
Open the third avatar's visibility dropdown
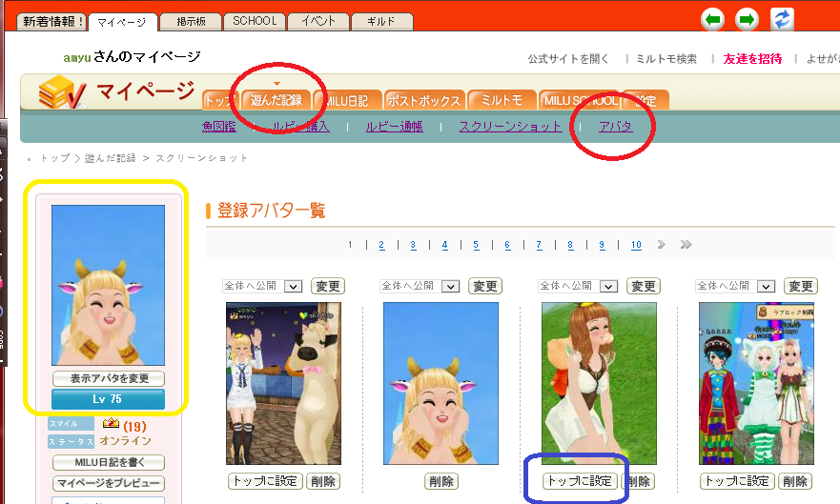pos(609,286)
